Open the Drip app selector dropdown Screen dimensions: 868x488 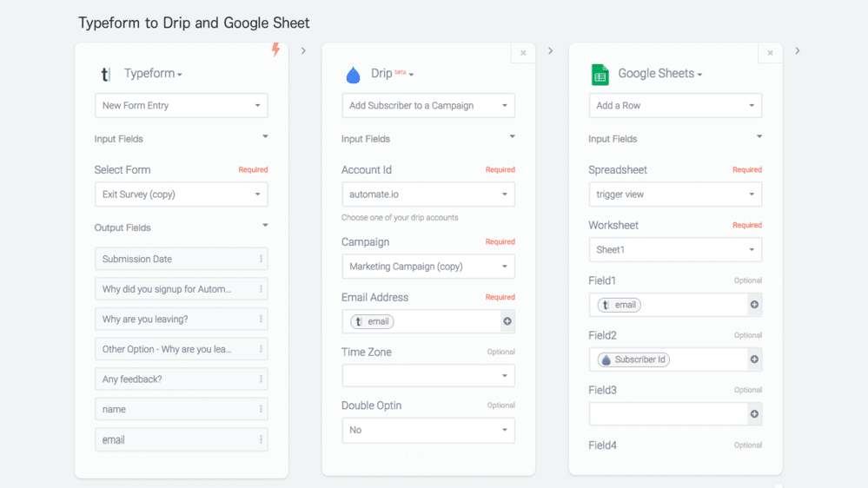click(x=392, y=74)
